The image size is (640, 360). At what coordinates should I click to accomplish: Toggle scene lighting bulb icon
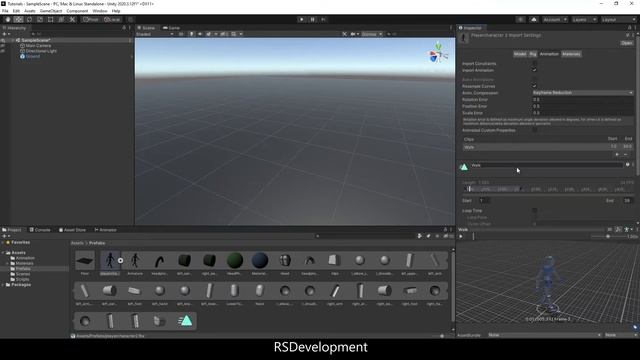coord(191,34)
